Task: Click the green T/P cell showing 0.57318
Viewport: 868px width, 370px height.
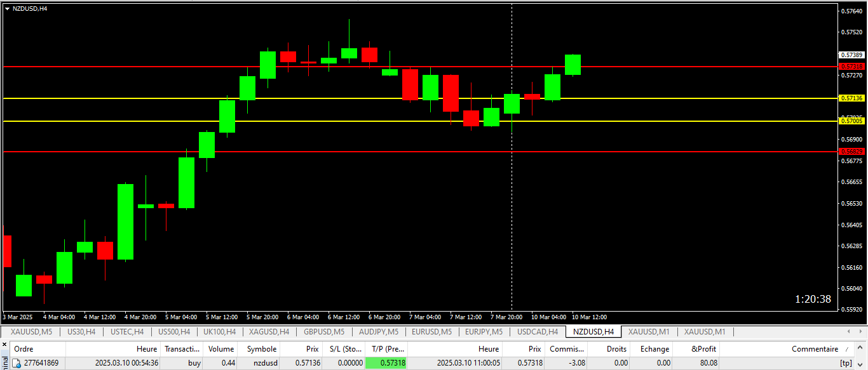Action: (x=386, y=363)
